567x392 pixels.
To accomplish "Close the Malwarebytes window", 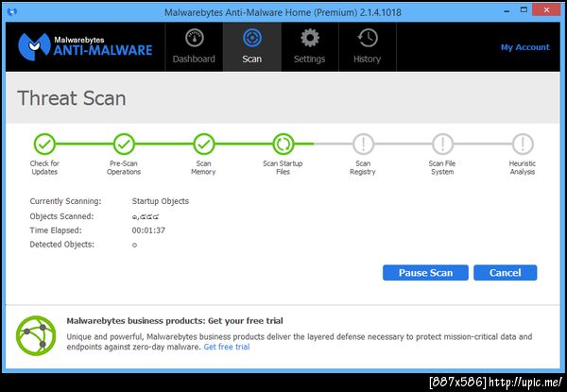I will click(x=546, y=9).
